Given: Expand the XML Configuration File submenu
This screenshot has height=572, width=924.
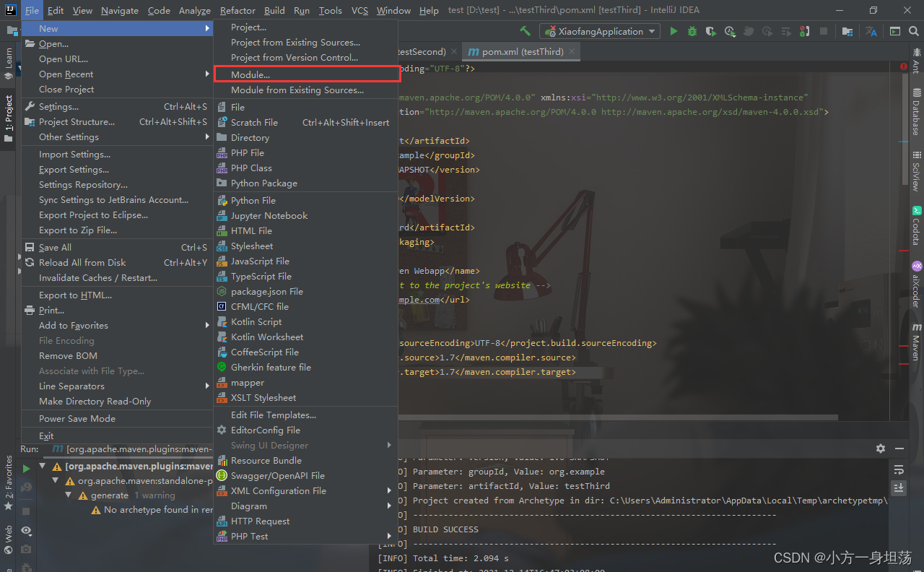Looking at the screenshot, I should [x=305, y=491].
